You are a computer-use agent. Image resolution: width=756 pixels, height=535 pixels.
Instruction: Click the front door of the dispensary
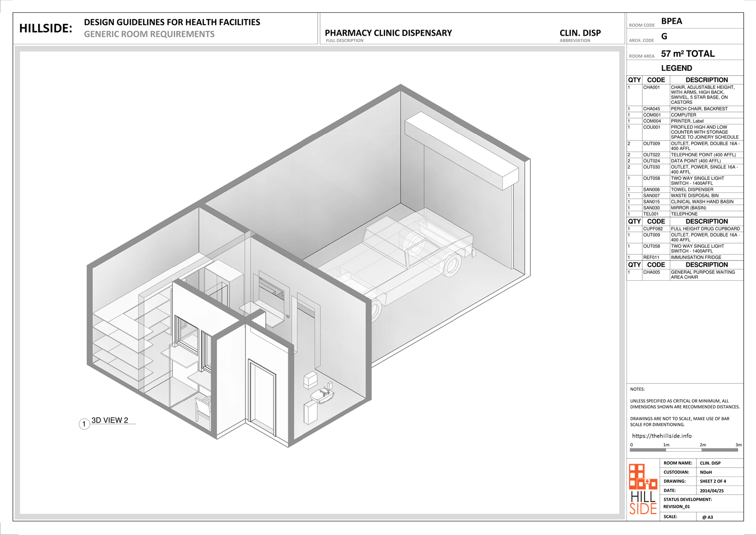[x=262, y=398]
